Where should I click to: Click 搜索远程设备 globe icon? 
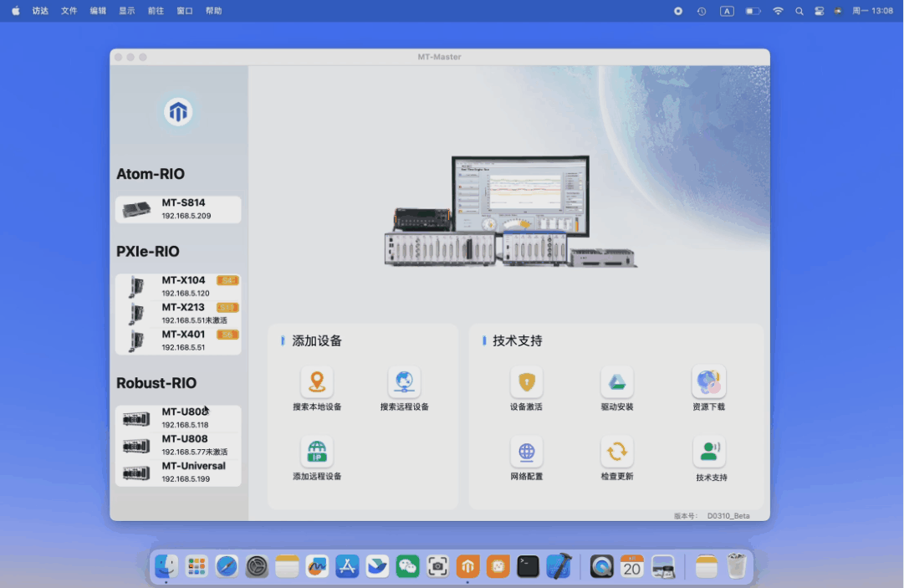coord(404,381)
